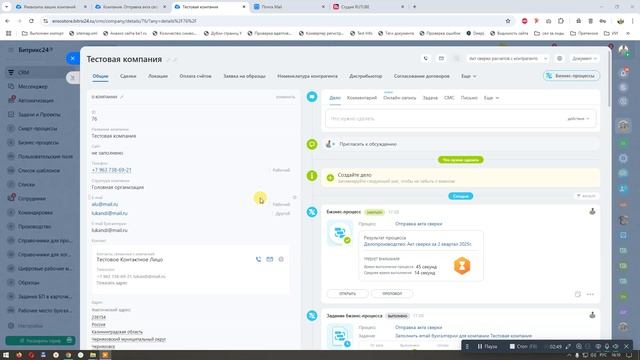
Task: Select the Комментарий timeline tab
Action: 362,98
